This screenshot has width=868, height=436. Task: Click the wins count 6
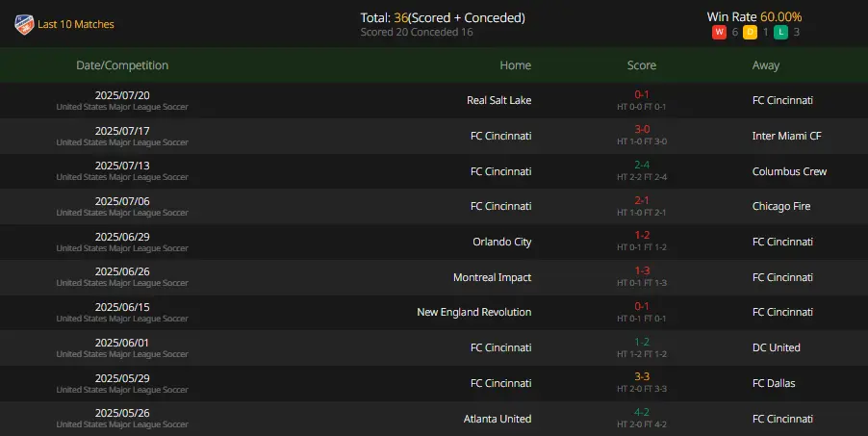(x=735, y=32)
